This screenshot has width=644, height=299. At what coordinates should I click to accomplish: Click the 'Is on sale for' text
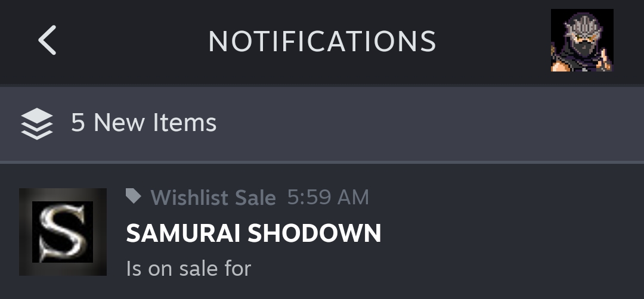point(188,268)
